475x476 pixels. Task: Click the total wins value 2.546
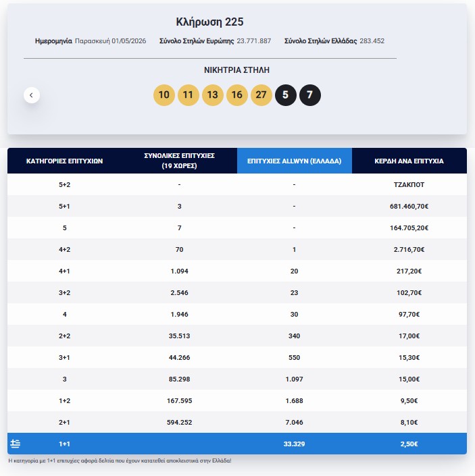point(179,292)
